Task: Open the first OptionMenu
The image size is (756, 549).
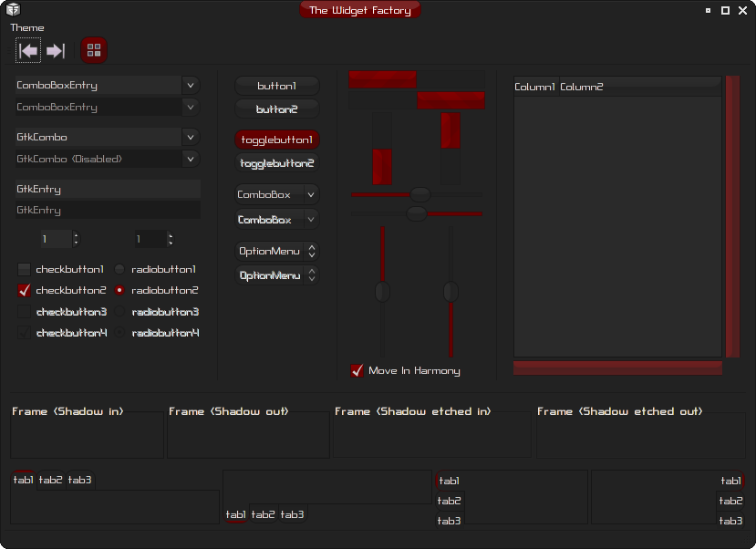Action: point(276,251)
